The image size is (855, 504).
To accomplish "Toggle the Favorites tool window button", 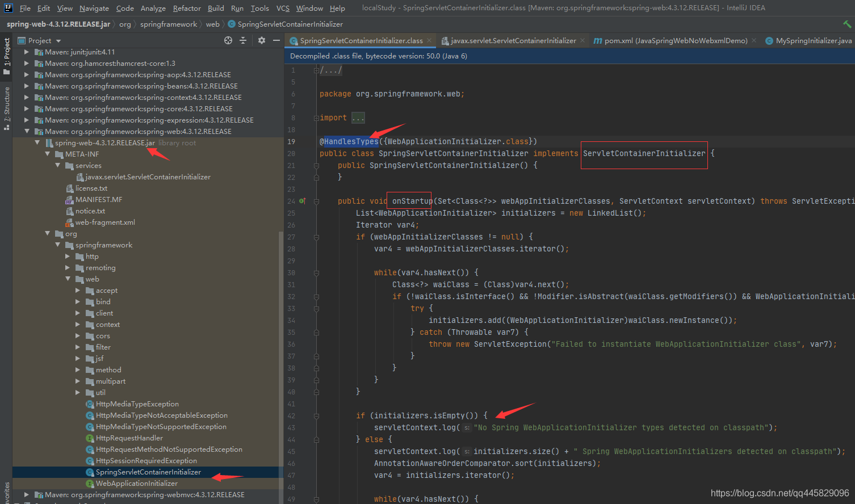I will click(x=6, y=489).
